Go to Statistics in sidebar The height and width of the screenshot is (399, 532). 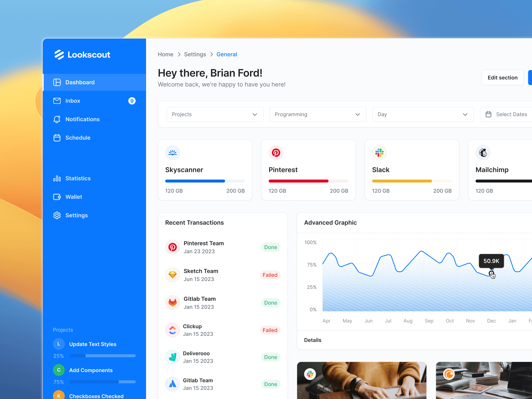(78, 178)
